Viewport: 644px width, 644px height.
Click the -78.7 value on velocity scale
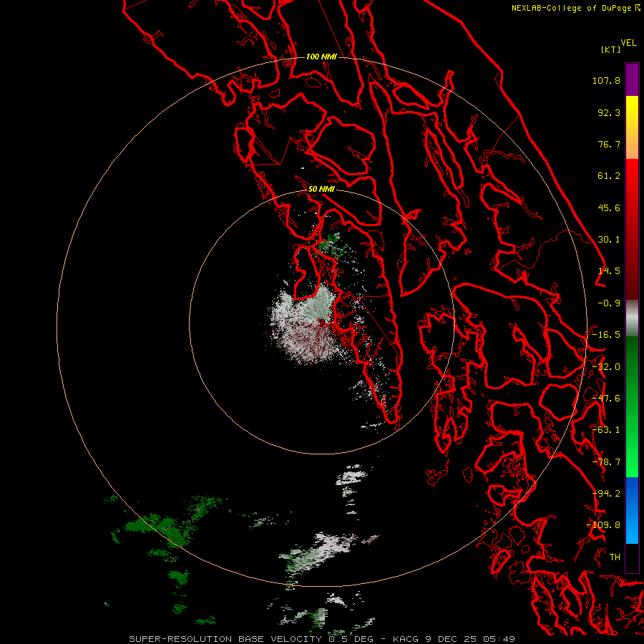(606, 462)
